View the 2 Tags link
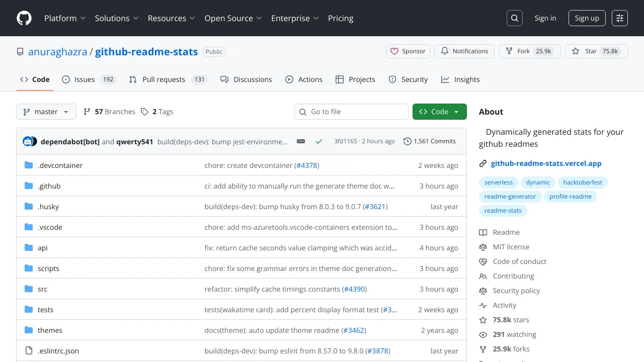The width and height of the screenshot is (644, 362). [157, 112]
